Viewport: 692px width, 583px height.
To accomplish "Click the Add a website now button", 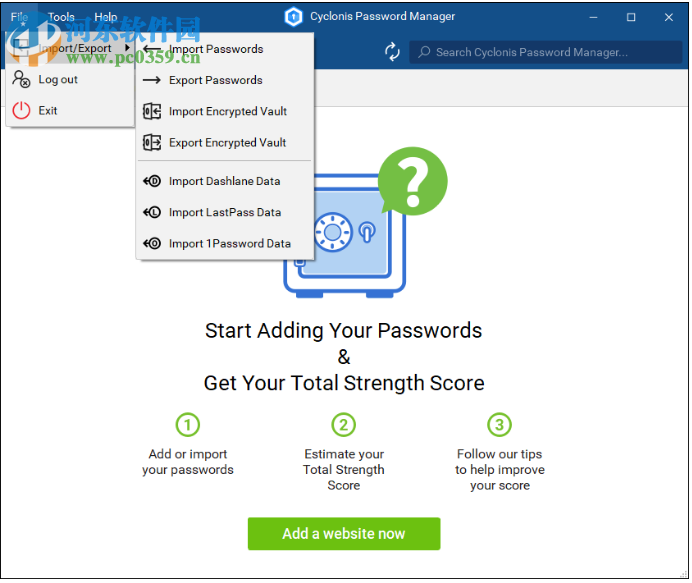I will click(344, 534).
